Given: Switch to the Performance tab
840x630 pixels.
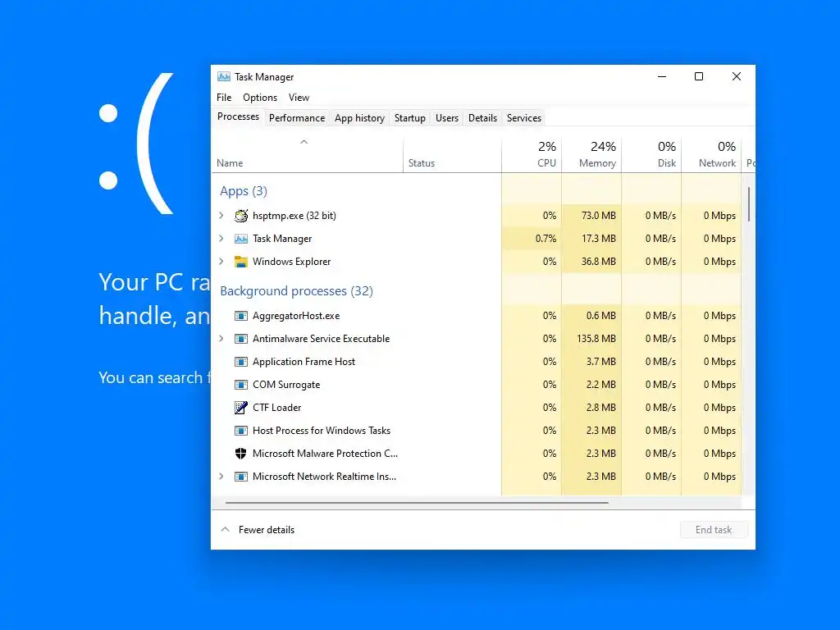Looking at the screenshot, I should coord(297,118).
